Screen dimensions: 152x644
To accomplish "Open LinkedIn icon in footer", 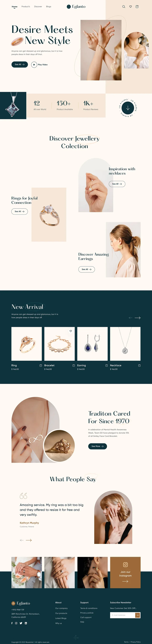I will click(26, 623).
